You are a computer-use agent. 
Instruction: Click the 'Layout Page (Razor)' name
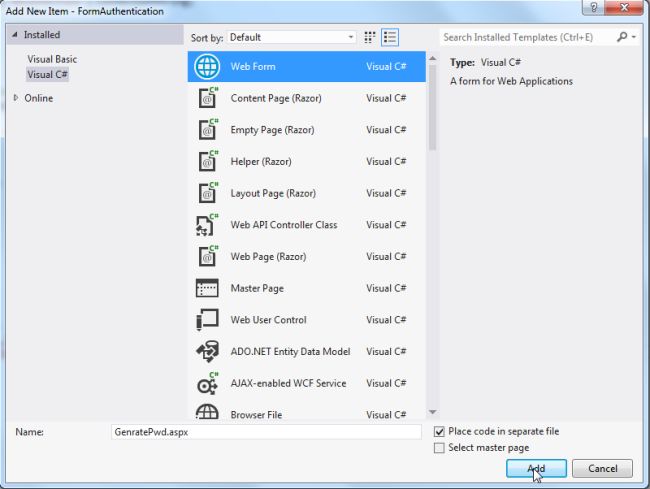click(x=273, y=193)
